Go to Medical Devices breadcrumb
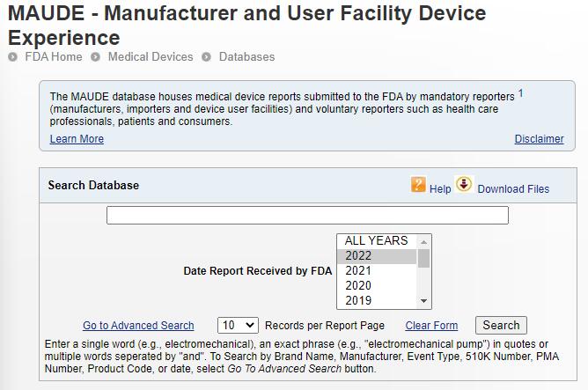Viewport: 588px width, 390px height. click(x=150, y=57)
